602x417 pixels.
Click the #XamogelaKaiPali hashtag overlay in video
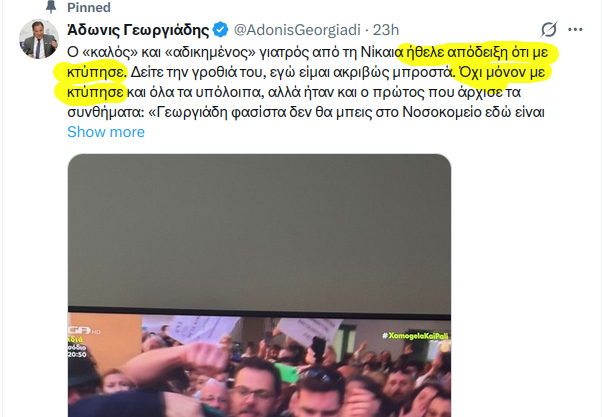point(415,336)
